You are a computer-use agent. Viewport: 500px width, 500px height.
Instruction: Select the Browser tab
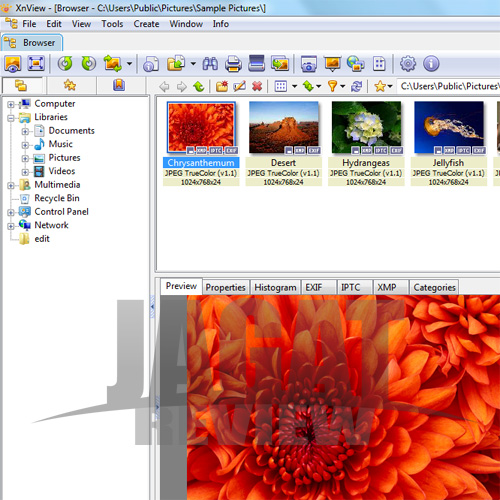(x=32, y=43)
